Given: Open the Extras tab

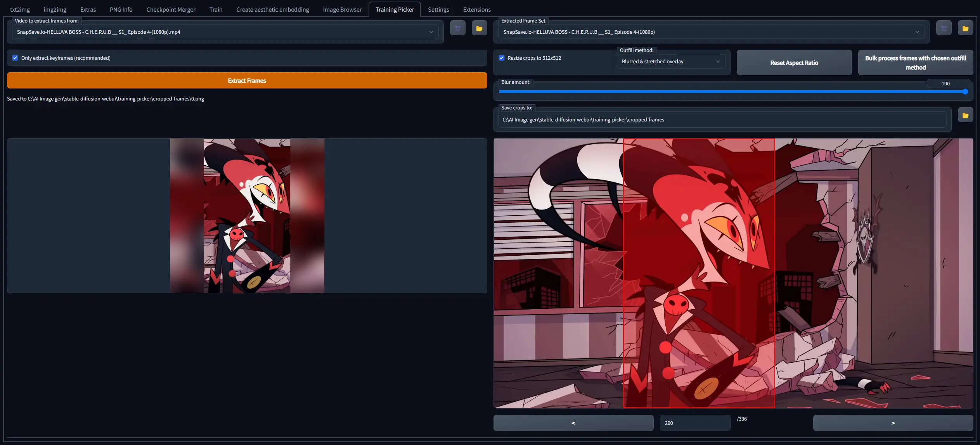Looking at the screenshot, I should [88, 9].
